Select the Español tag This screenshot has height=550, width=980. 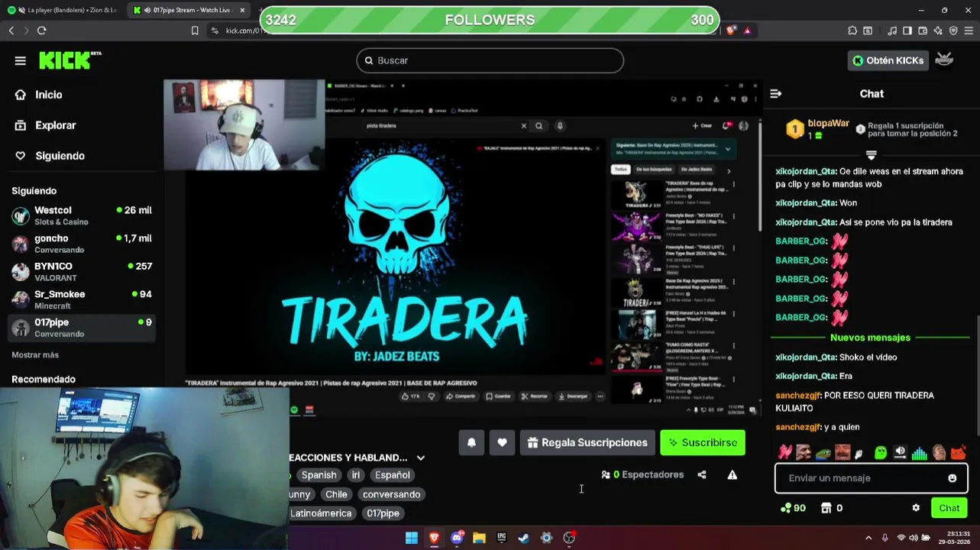click(392, 475)
